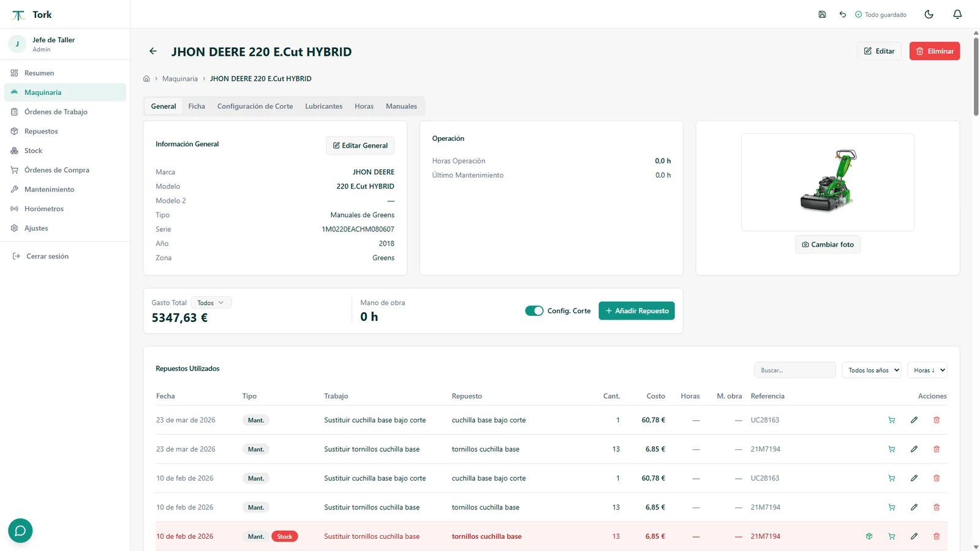Click the Buscar search field

[795, 370]
